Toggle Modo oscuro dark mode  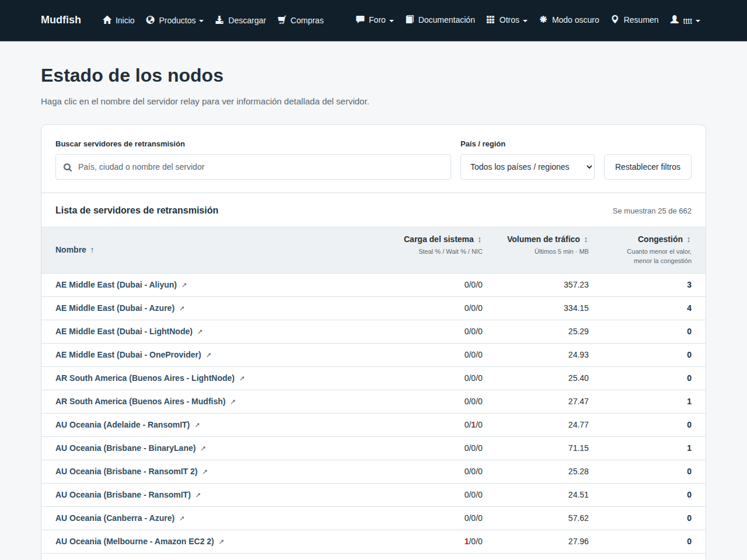pos(569,20)
